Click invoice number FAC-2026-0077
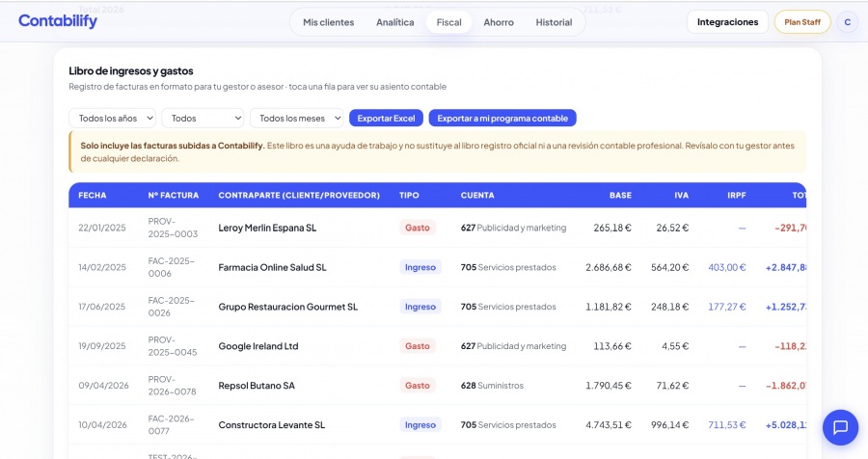The height and width of the screenshot is (459, 868). [x=171, y=424]
